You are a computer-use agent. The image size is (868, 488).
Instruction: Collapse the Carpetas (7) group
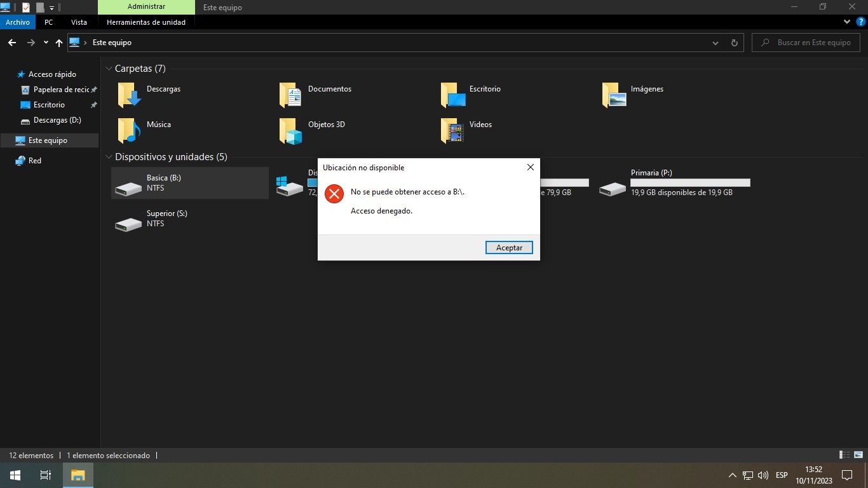(109, 69)
